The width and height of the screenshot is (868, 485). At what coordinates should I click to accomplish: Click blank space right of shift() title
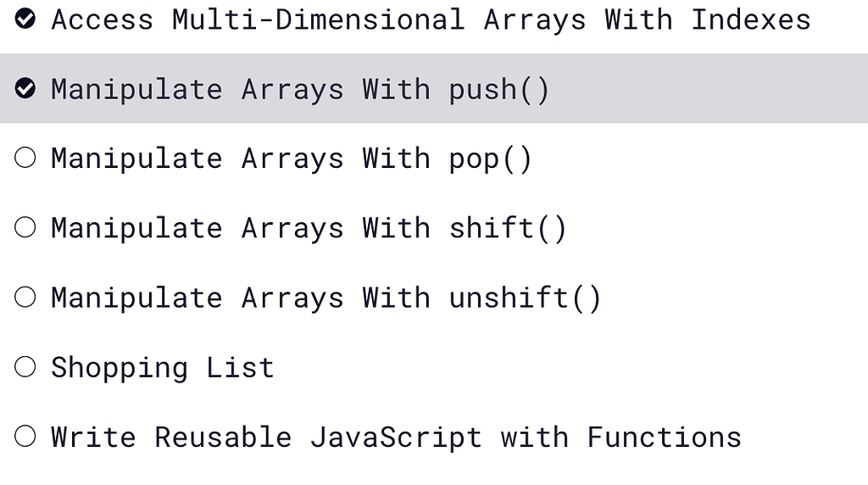point(717,227)
